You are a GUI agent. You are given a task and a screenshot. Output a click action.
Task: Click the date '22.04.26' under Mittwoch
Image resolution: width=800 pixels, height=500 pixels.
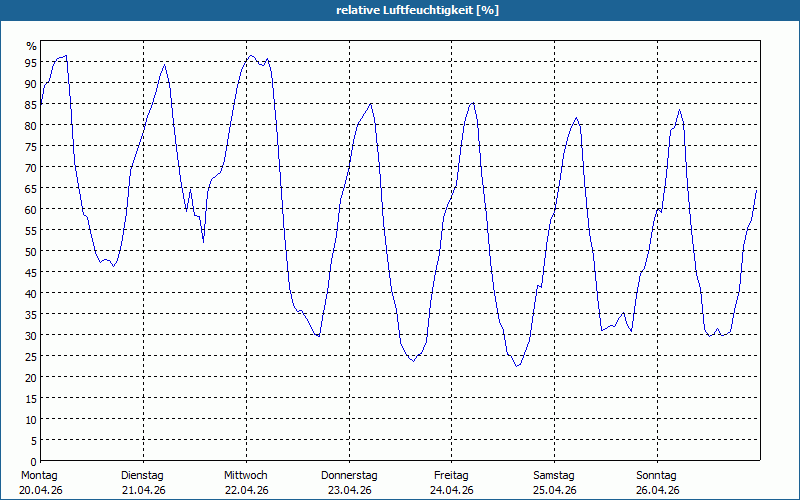tap(246, 490)
